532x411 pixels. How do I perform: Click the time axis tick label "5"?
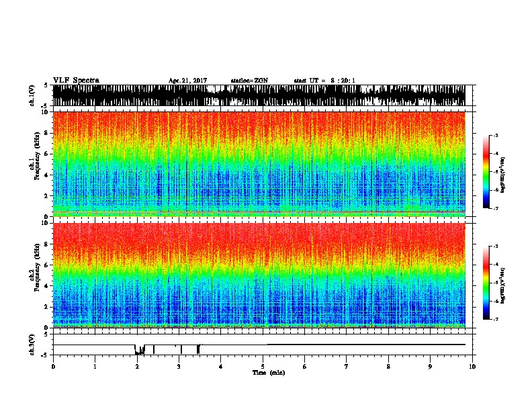coord(263,367)
